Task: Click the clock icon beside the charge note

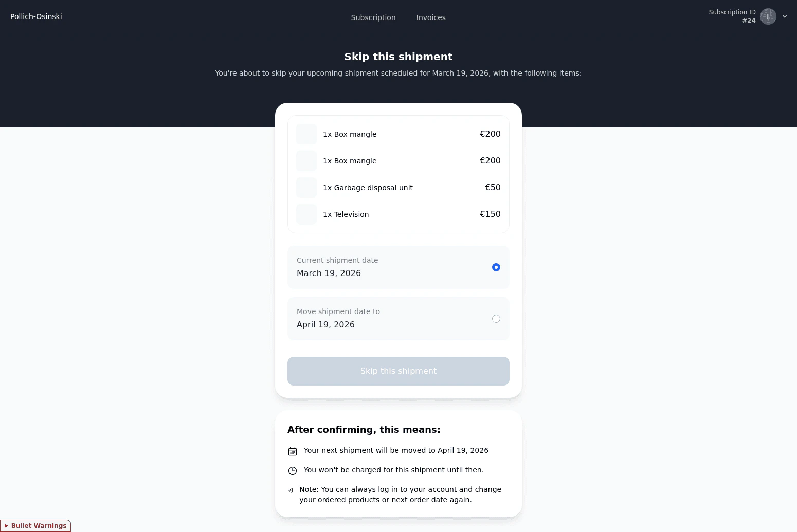Action: (x=293, y=470)
